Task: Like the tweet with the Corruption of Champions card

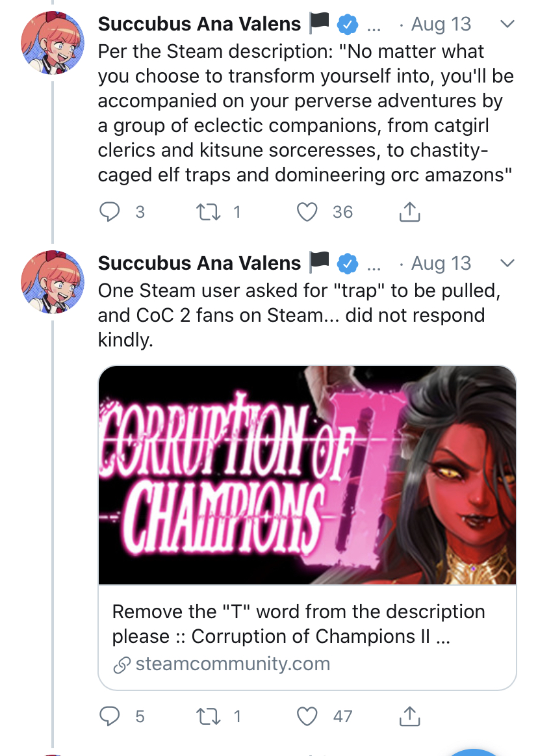Action: [306, 716]
